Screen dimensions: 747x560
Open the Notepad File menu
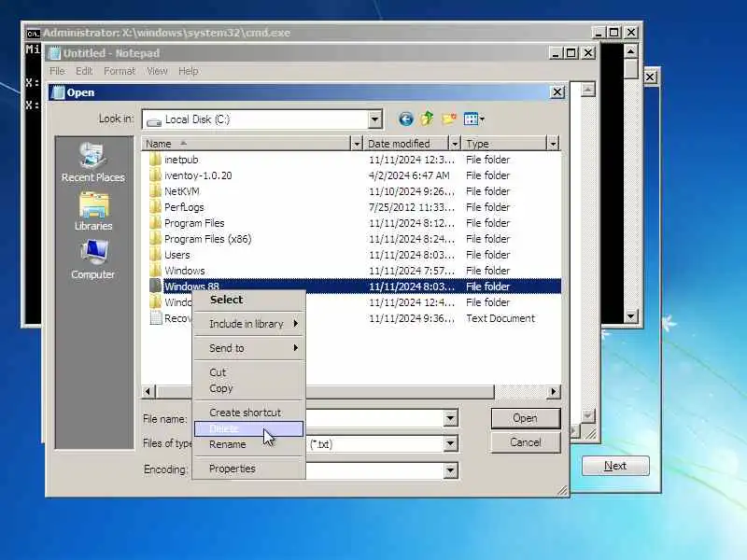(57, 71)
